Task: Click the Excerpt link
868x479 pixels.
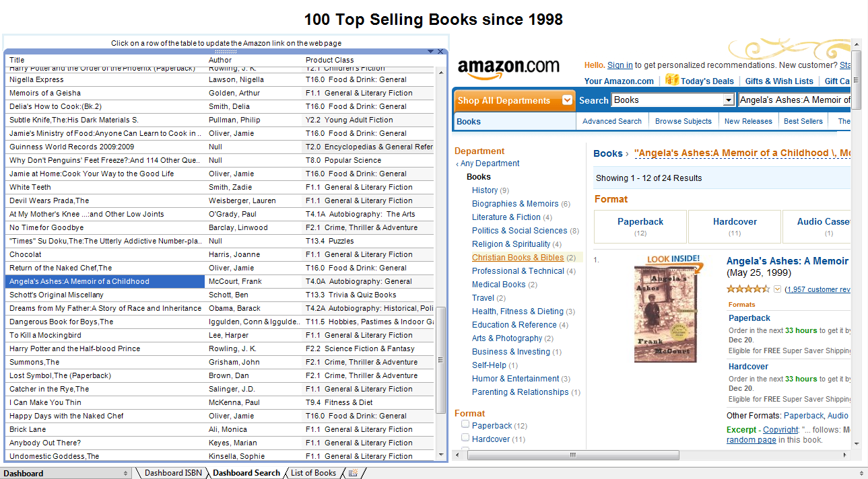Action: (741, 430)
